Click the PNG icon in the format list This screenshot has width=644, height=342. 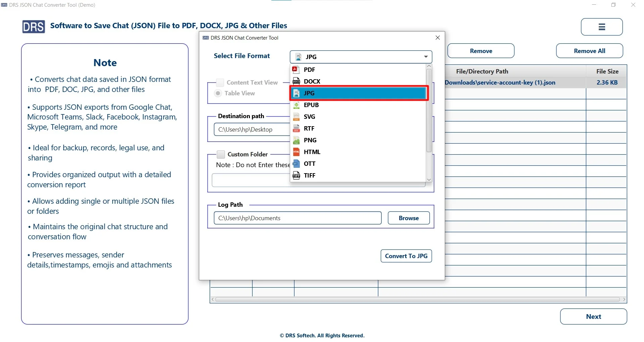click(296, 140)
